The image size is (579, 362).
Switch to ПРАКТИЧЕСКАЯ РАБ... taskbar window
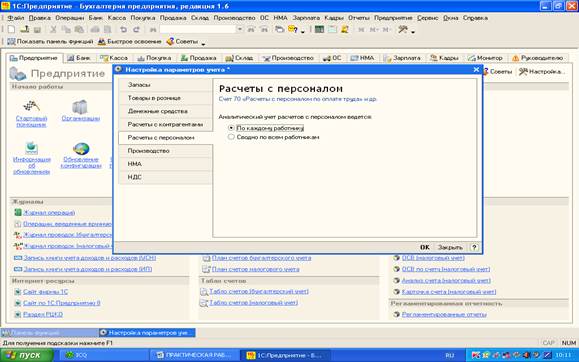193,355
